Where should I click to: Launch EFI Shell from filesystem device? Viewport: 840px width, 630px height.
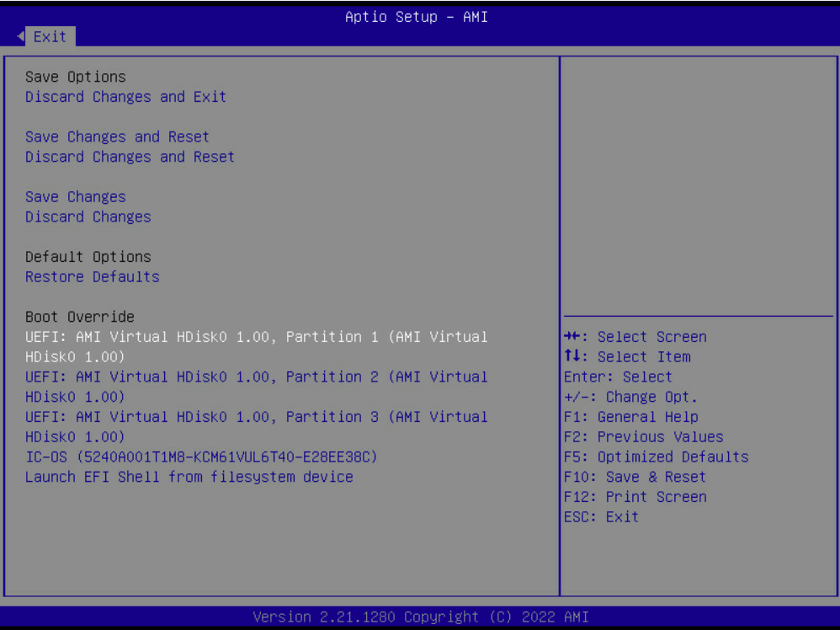(189, 478)
